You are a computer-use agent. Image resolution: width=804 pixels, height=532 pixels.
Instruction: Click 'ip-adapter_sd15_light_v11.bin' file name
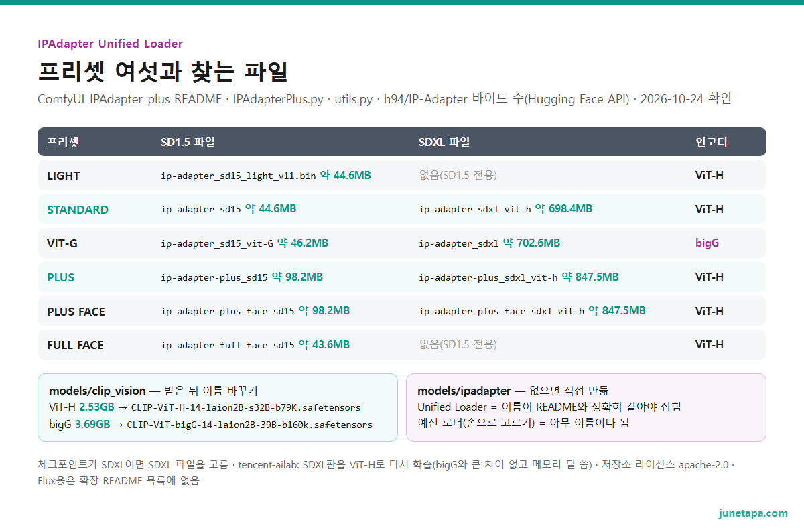click(x=238, y=176)
